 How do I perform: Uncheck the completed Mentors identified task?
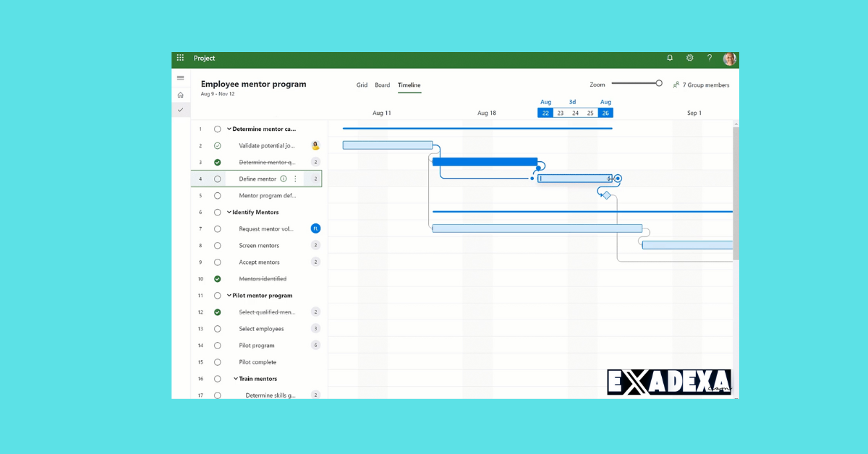coord(218,278)
